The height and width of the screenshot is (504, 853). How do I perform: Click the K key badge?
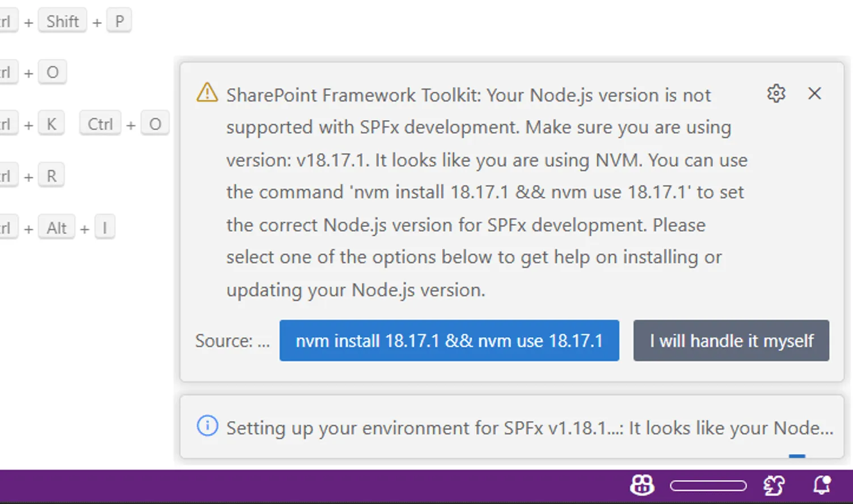tap(51, 123)
